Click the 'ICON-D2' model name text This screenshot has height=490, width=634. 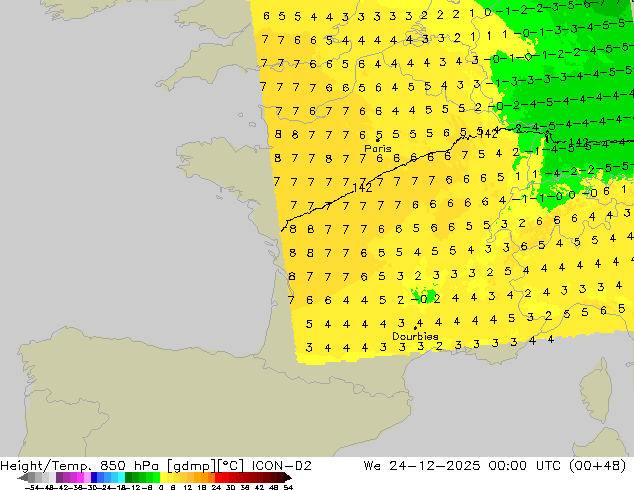(x=281, y=466)
